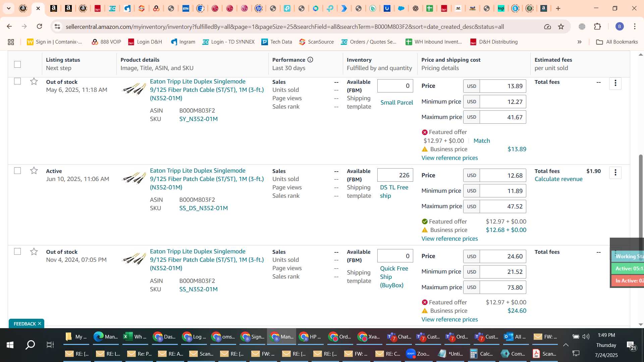Check the SS_N352-01M listing checkbox
Screen dimensions: 644x362
17,251
